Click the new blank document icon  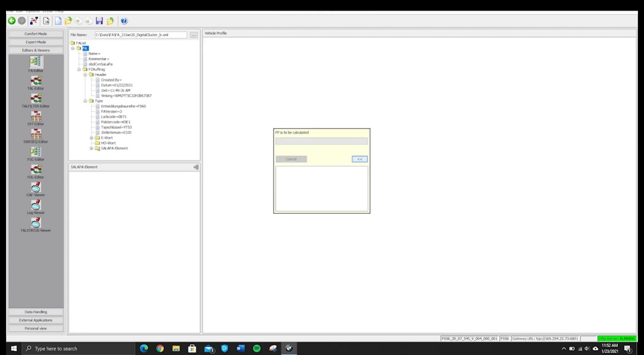click(x=58, y=21)
